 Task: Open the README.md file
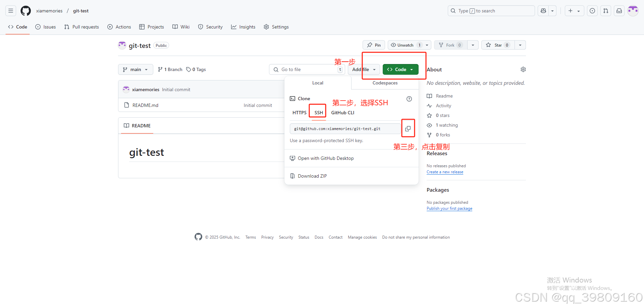(145, 105)
